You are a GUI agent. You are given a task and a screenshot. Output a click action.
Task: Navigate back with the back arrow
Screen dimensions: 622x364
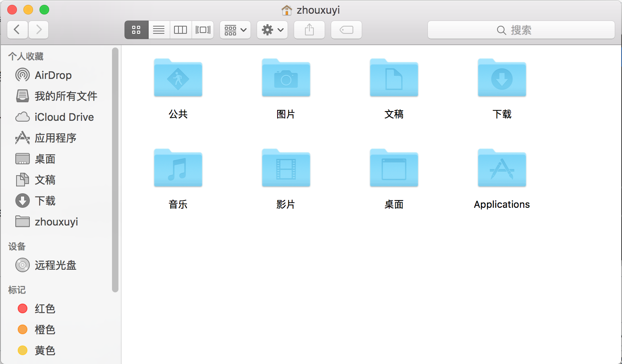pyautogui.click(x=17, y=29)
